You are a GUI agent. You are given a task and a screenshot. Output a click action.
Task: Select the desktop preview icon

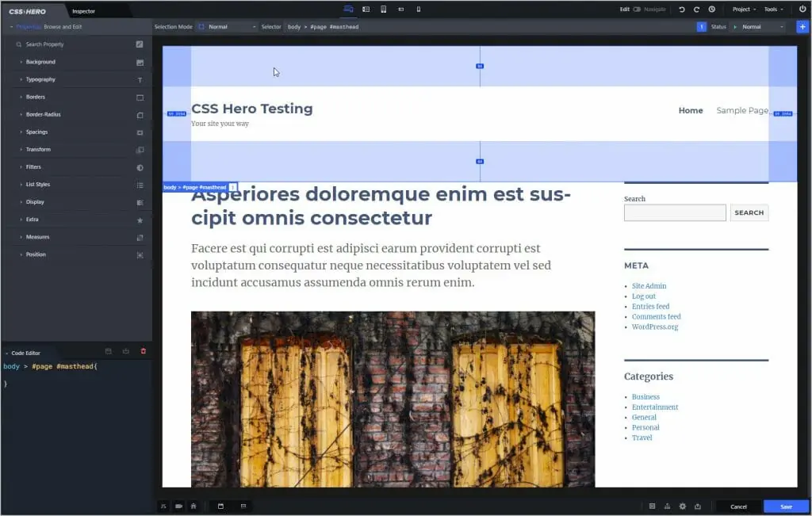pos(347,10)
